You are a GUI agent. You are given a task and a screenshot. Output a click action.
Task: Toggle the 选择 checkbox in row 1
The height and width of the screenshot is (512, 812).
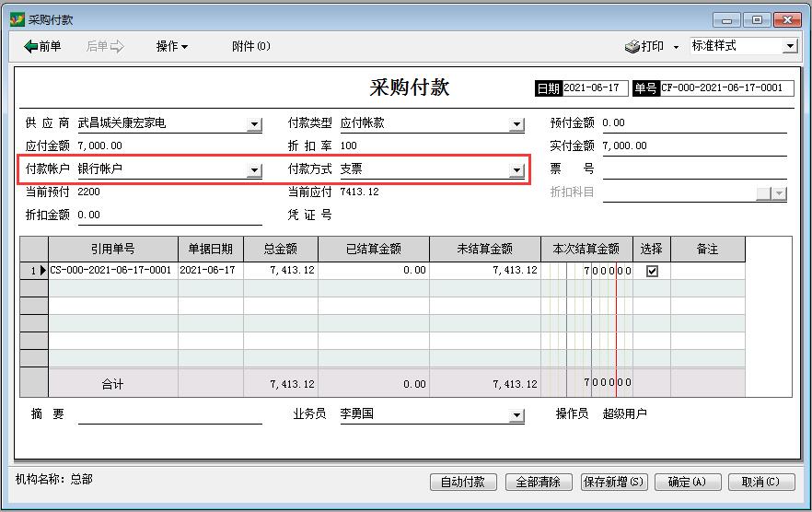point(652,271)
